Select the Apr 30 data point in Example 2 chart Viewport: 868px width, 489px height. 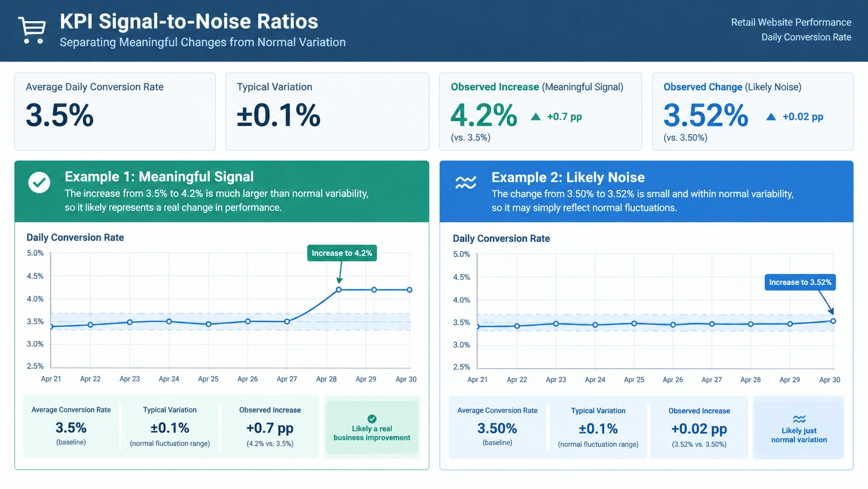pyautogui.click(x=833, y=321)
